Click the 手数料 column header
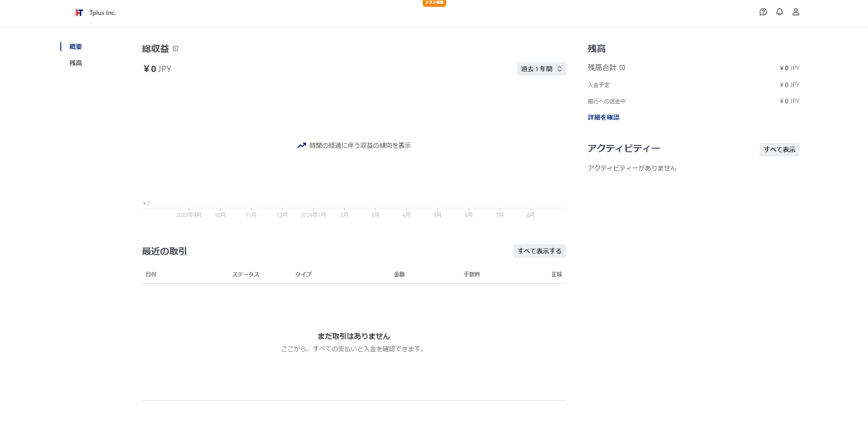868x425 pixels. [472, 275]
